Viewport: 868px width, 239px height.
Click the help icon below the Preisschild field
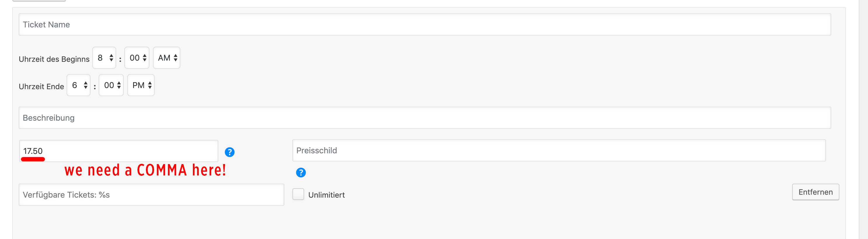point(301,173)
